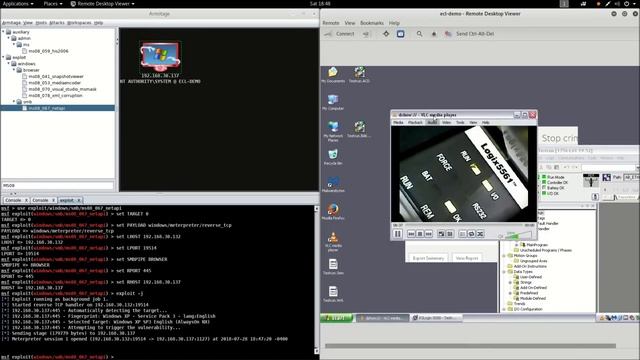Click the VLC seek progress bar
The image size is (640, 360).
click(x=463, y=225)
